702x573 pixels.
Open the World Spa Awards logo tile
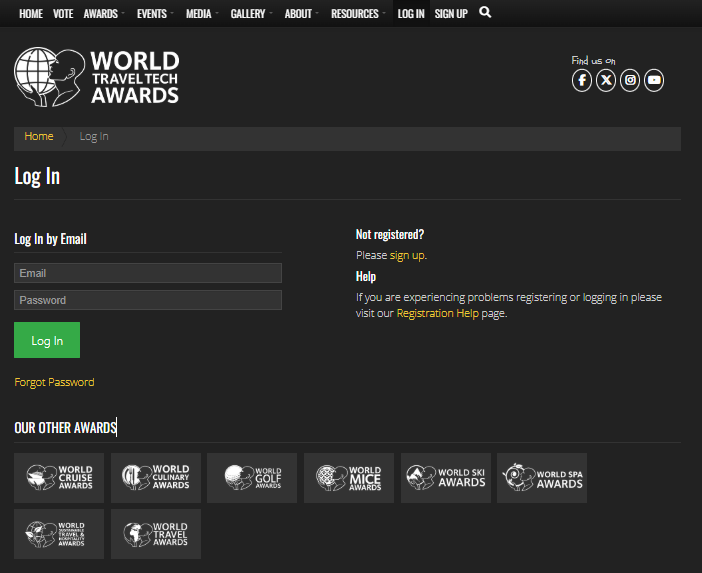pos(542,478)
